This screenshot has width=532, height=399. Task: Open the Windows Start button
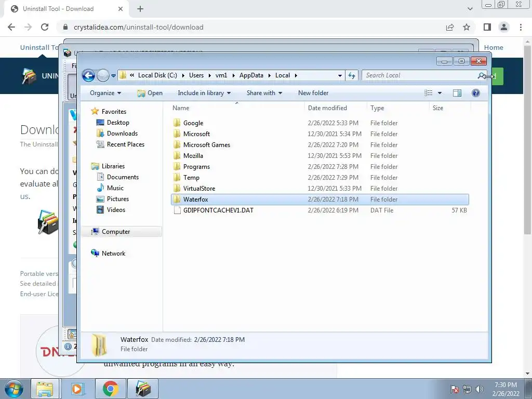click(x=14, y=389)
